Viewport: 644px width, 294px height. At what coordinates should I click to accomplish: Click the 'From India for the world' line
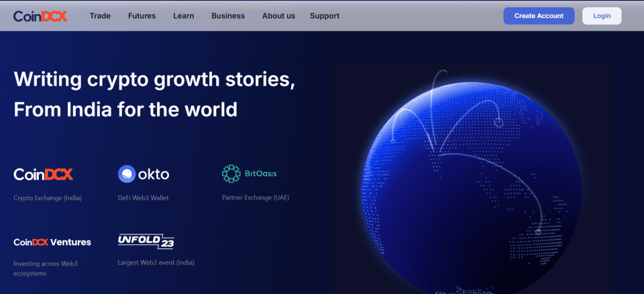pyautogui.click(x=125, y=109)
